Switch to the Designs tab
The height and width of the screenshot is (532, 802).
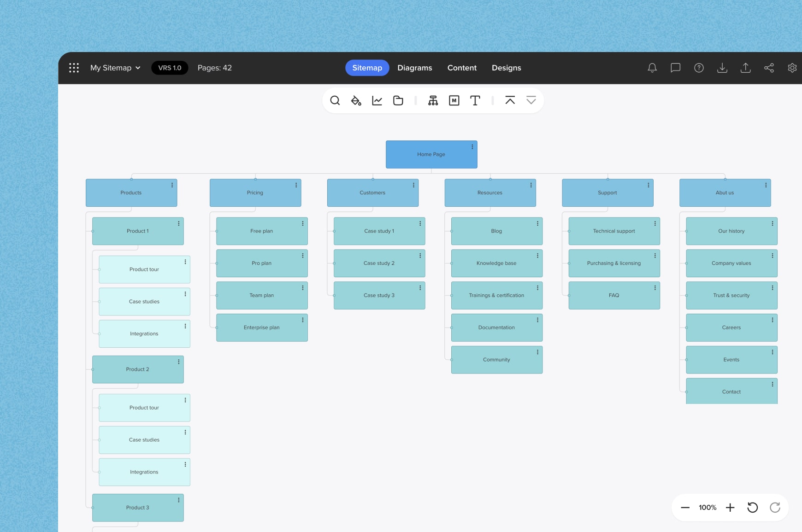[x=506, y=68]
